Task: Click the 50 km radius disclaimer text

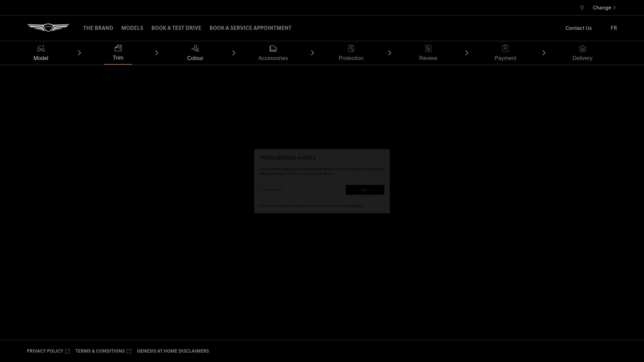Action: (311, 206)
